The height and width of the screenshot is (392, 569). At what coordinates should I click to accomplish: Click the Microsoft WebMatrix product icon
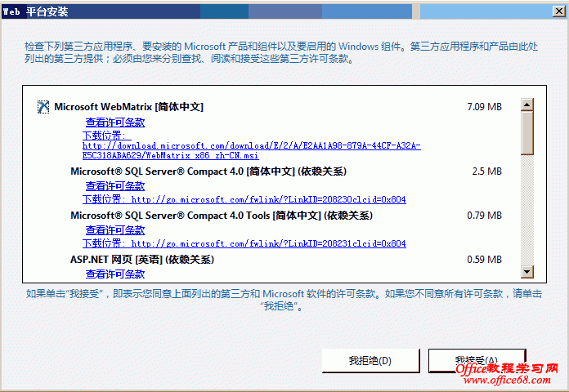tap(43, 107)
